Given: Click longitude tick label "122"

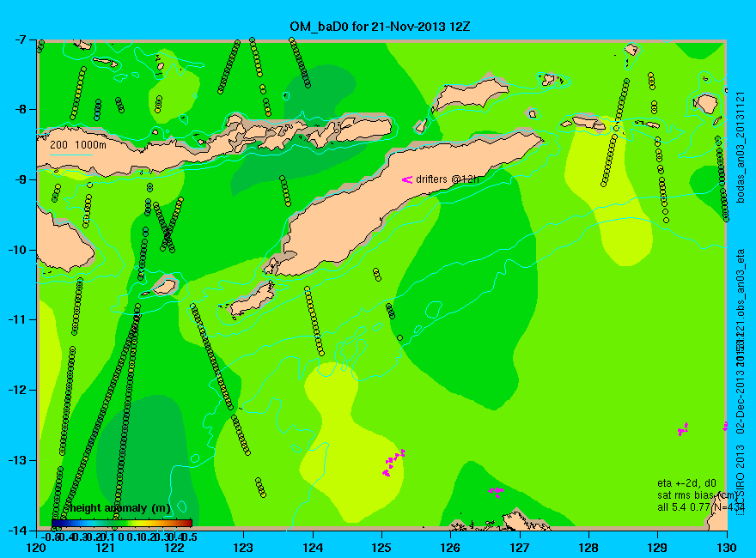Looking at the screenshot, I should [174, 548].
